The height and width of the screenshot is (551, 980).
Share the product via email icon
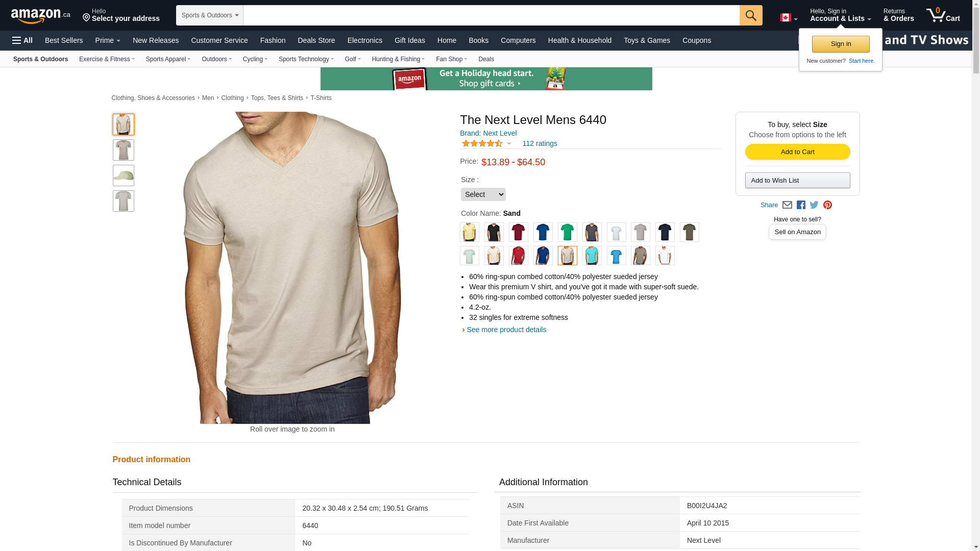pyautogui.click(x=787, y=205)
